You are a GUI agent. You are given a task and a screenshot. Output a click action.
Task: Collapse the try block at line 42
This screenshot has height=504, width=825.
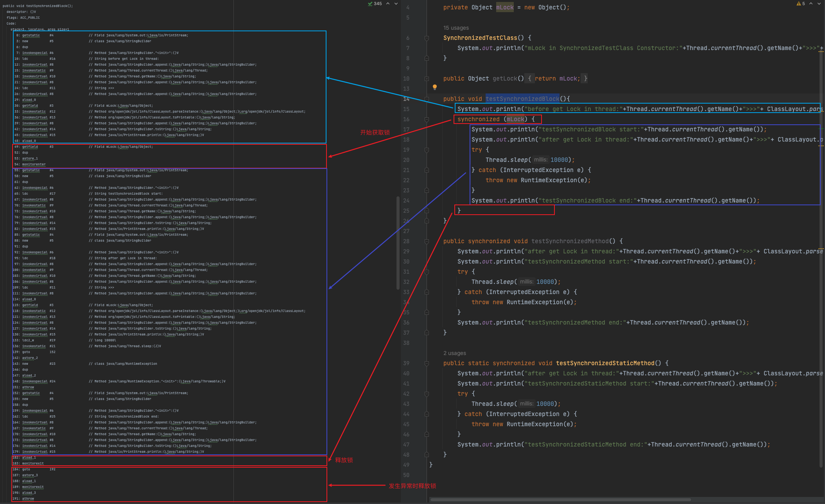click(x=427, y=394)
